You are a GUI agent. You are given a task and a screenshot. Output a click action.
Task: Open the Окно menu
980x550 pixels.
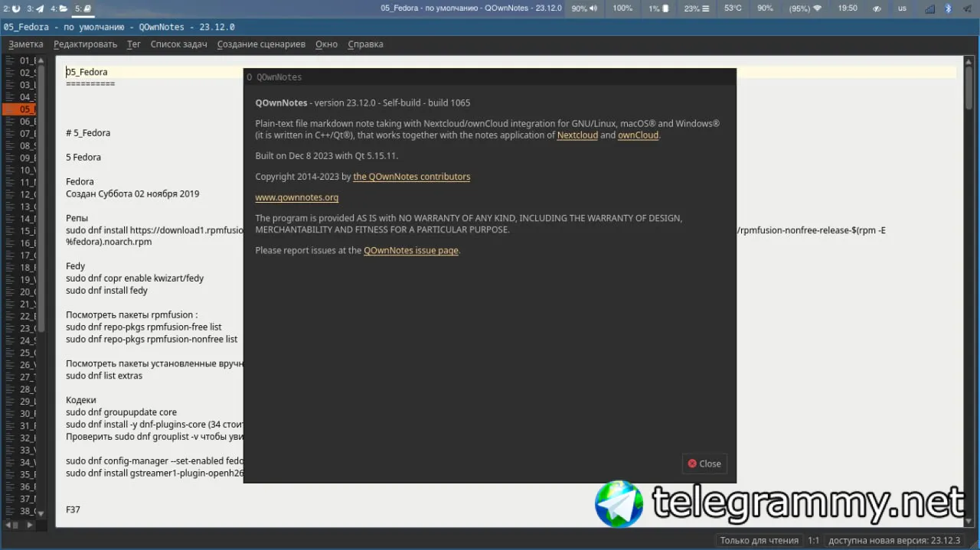[x=326, y=44]
